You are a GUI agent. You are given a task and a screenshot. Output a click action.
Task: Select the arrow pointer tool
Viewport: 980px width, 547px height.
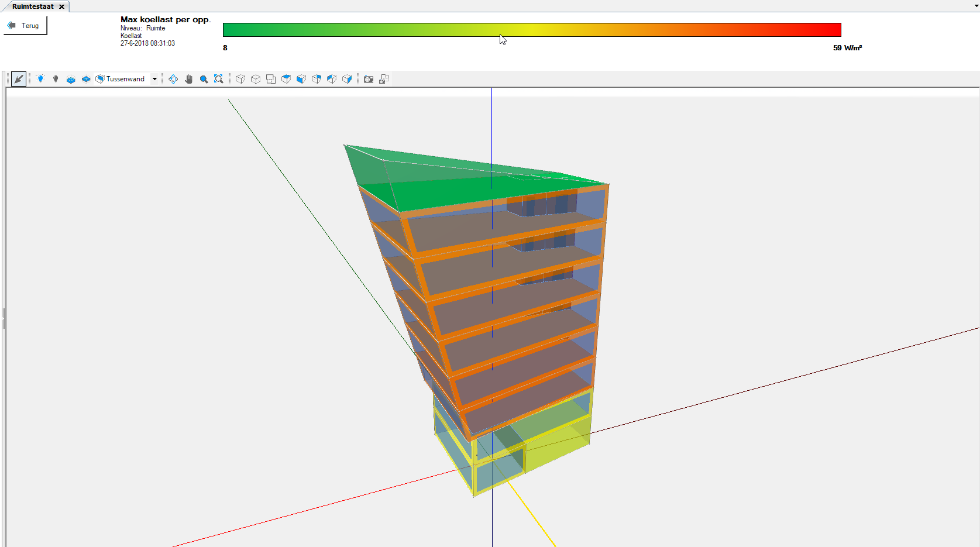[x=19, y=79]
